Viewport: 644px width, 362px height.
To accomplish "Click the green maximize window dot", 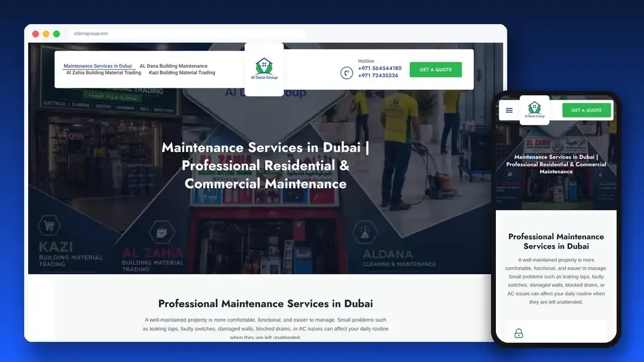I will click(x=57, y=34).
